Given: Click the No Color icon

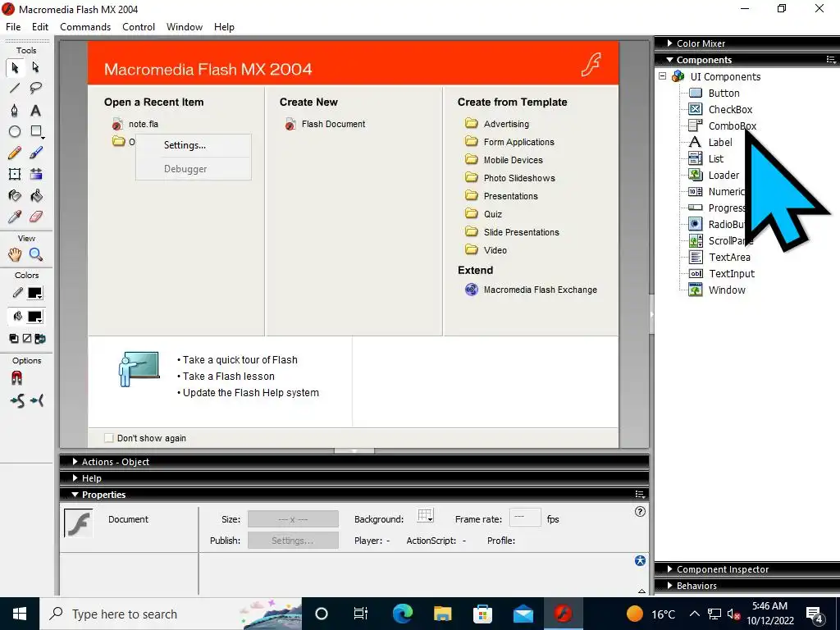Looking at the screenshot, I should [27, 339].
